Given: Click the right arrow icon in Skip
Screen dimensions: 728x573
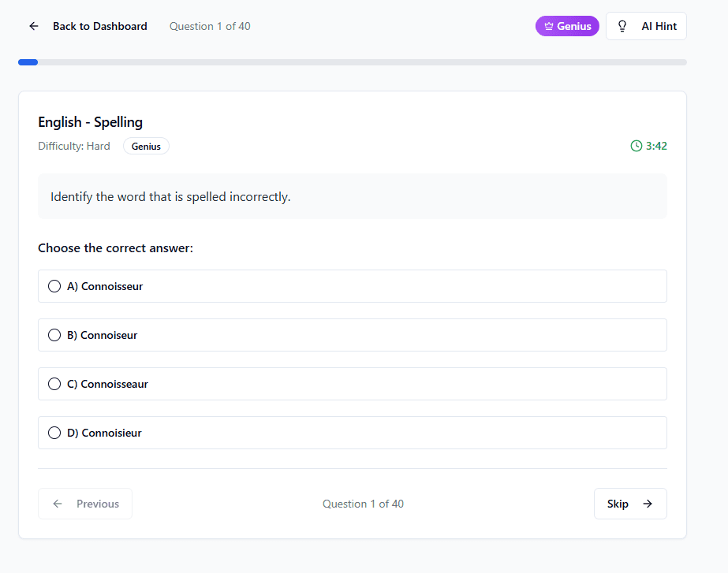Looking at the screenshot, I should 648,504.
